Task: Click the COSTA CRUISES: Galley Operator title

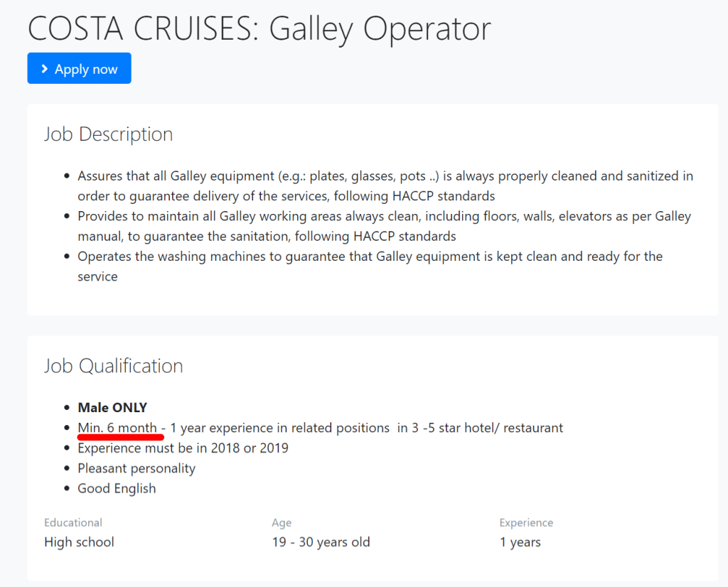Action: click(259, 28)
